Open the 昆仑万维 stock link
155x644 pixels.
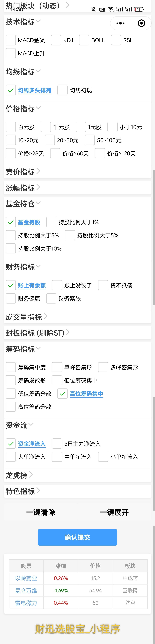point(26,590)
